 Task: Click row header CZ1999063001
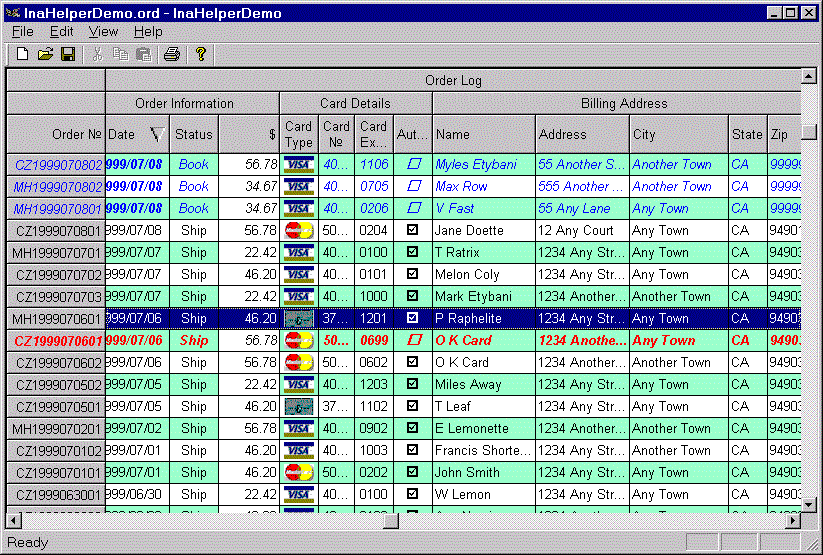point(56,495)
